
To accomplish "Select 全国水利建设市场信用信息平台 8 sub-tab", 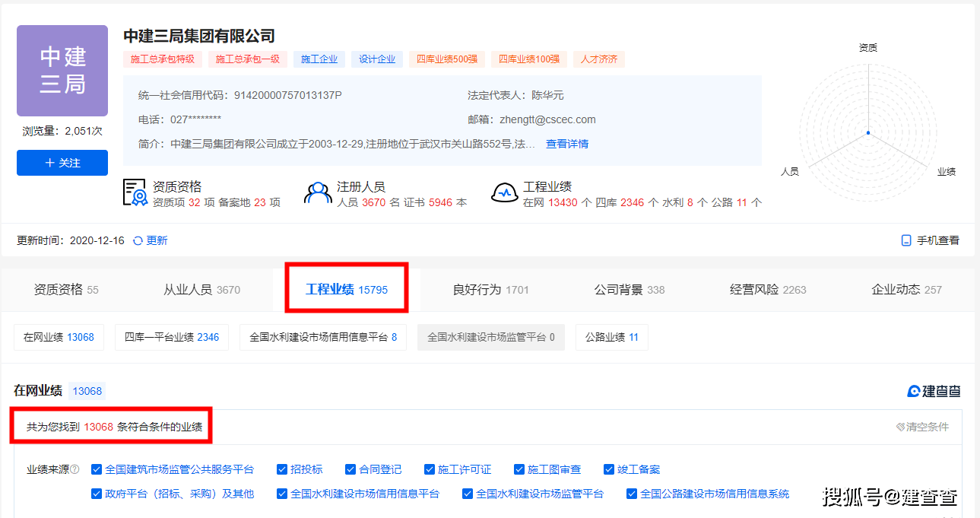I will click(323, 337).
